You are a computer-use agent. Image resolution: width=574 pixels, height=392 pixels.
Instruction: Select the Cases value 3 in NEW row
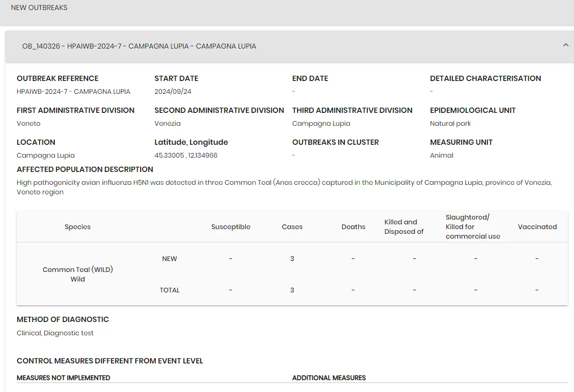(292, 259)
